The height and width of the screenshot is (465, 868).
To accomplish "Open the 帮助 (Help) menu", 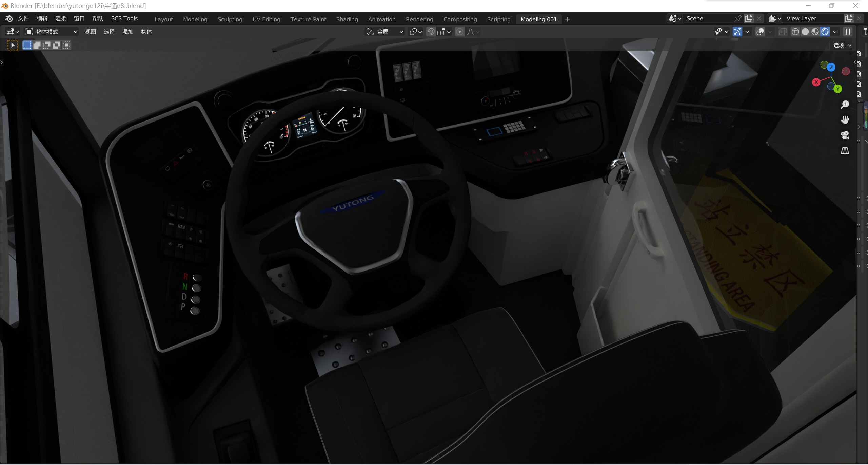I will point(98,18).
